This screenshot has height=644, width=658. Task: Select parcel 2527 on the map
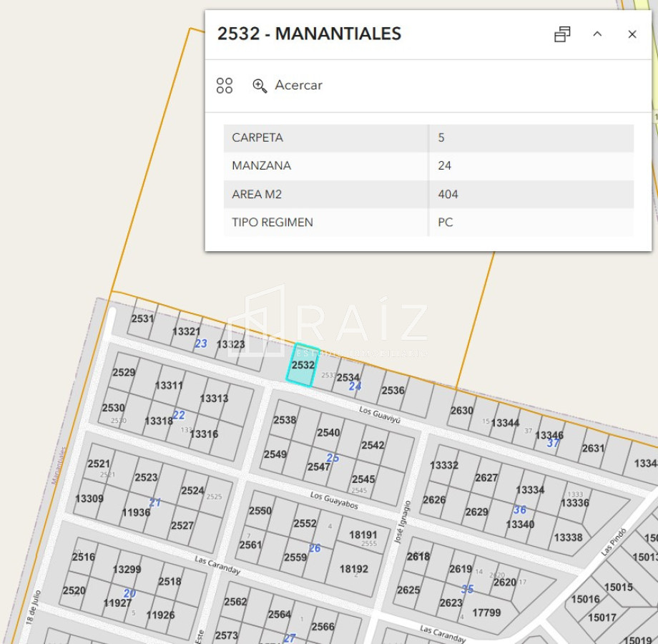tap(182, 526)
